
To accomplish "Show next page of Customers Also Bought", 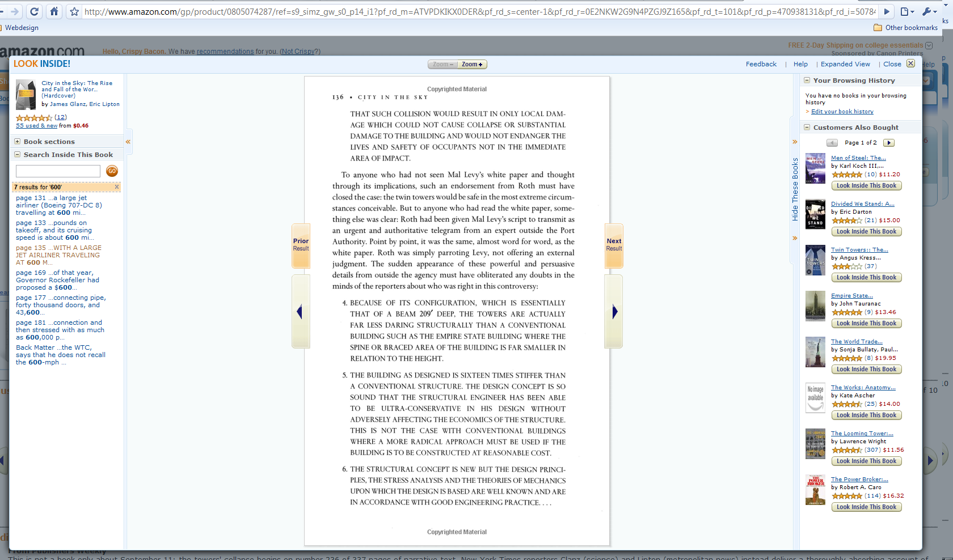I will 889,143.
